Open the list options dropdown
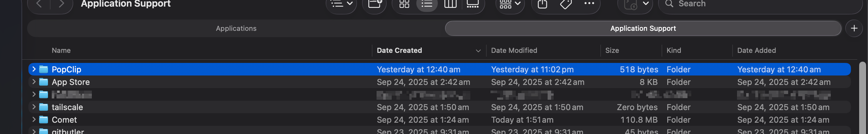Viewport: 868px width, 134px height. click(x=341, y=4)
